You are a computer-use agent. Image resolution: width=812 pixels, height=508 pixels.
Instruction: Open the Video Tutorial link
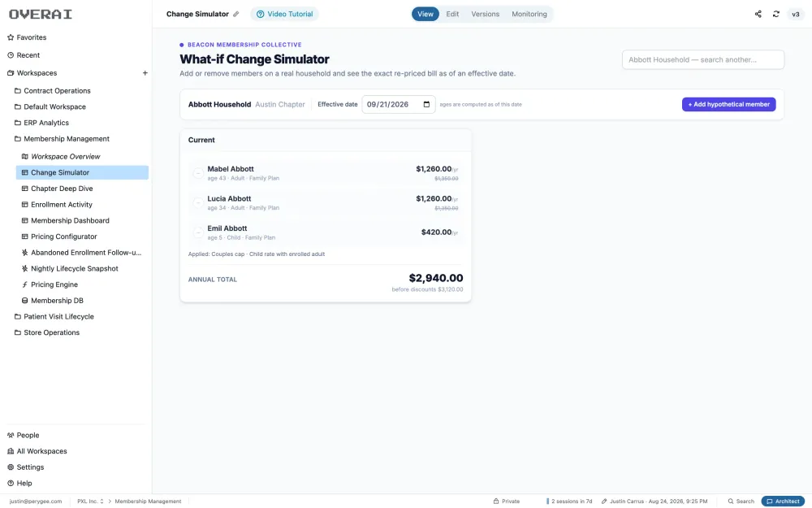coord(284,14)
